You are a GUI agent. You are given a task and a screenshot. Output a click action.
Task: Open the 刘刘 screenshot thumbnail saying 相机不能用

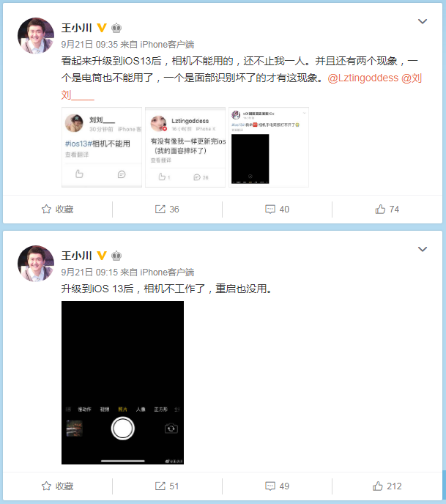point(102,147)
